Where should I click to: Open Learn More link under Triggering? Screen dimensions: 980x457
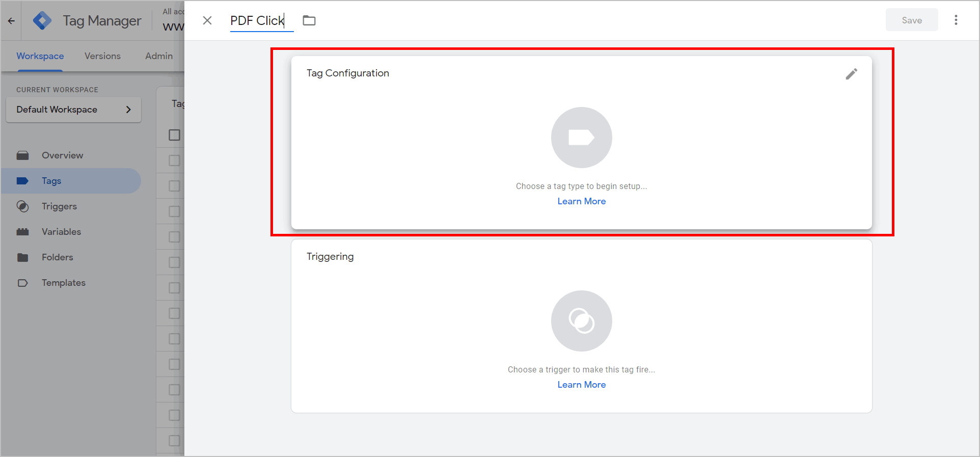point(582,385)
